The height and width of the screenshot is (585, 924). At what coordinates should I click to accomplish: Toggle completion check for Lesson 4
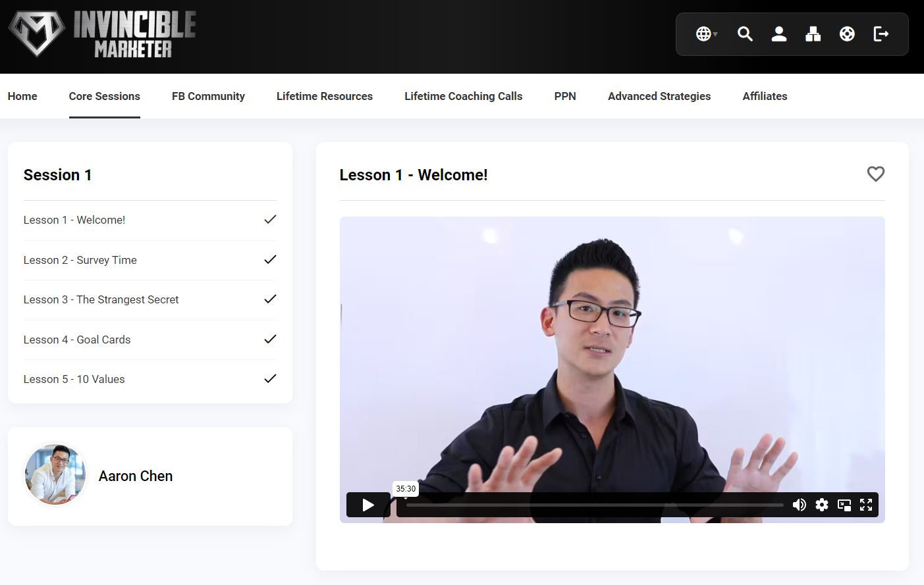[x=270, y=339]
